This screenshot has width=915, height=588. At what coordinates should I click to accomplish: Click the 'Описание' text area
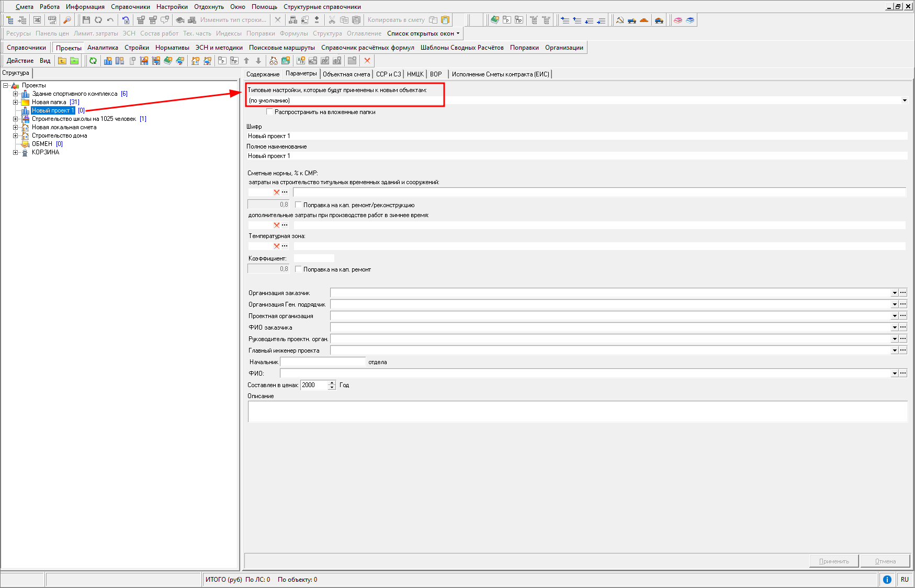pos(577,412)
